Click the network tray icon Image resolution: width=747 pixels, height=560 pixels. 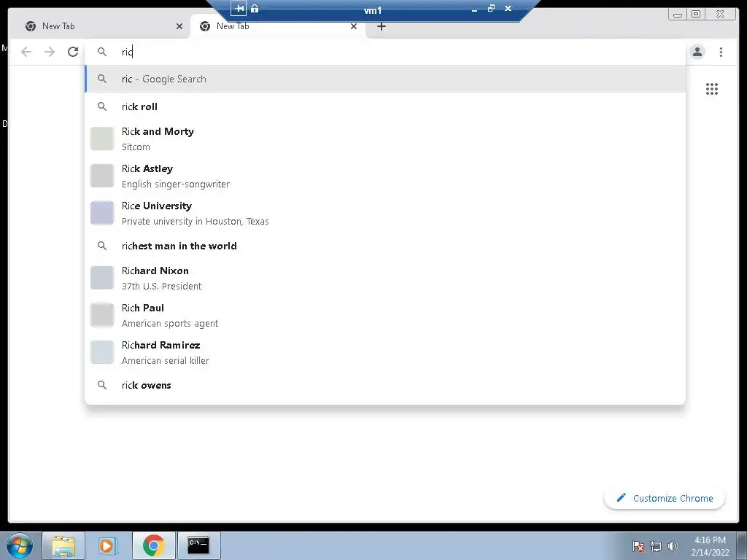(656, 546)
